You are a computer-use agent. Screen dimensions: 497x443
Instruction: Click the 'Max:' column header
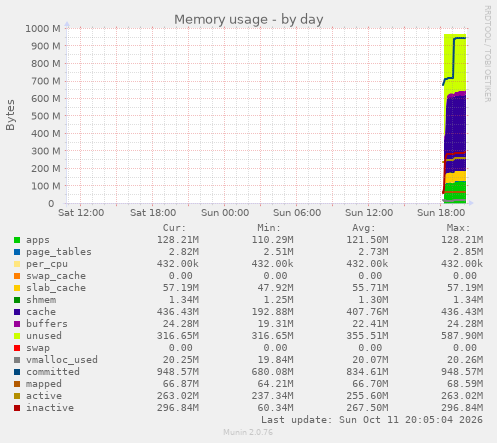click(x=458, y=228)
